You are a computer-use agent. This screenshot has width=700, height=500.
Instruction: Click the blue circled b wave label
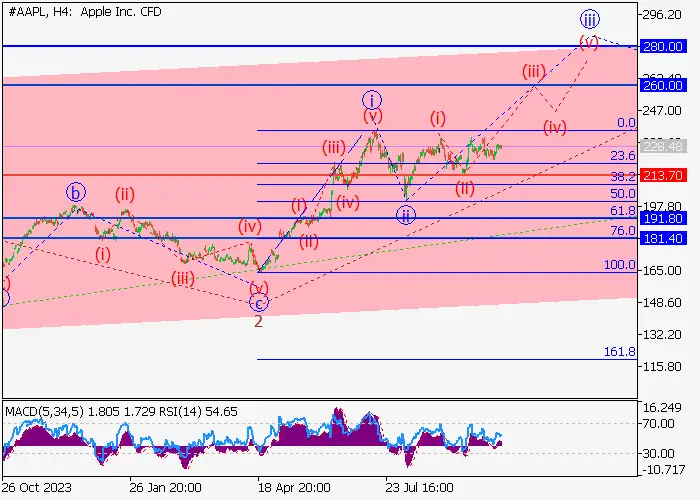coord(76,193)
